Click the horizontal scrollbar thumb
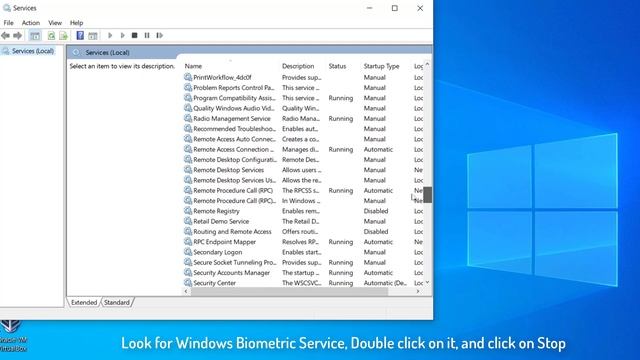 [x=289, y=291]
